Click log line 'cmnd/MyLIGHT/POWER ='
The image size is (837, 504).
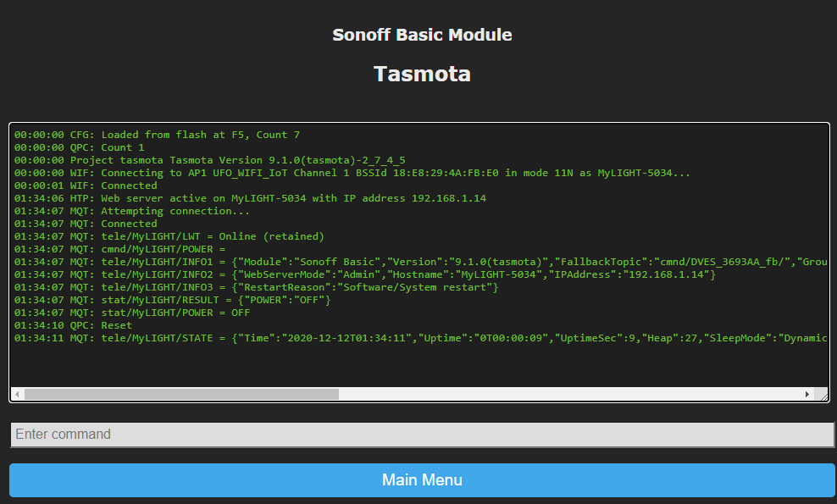click(119, 249)
